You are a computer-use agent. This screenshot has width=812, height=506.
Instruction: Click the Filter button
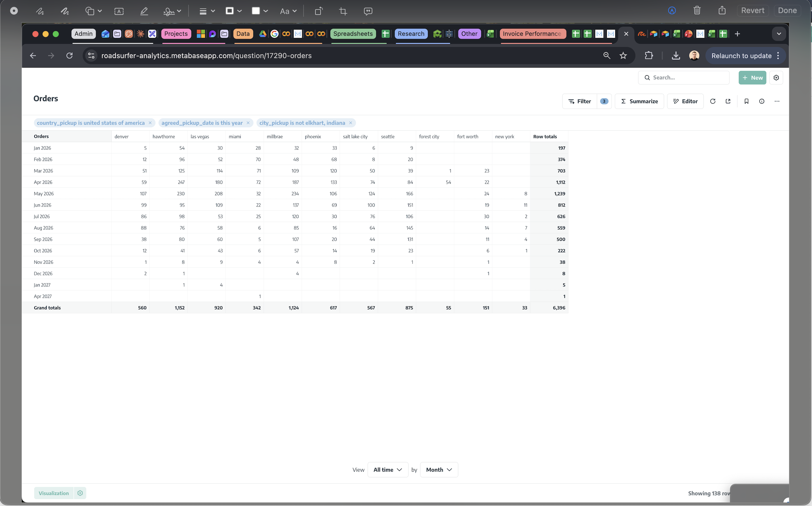pyautogui.click(x=580, y=101)
